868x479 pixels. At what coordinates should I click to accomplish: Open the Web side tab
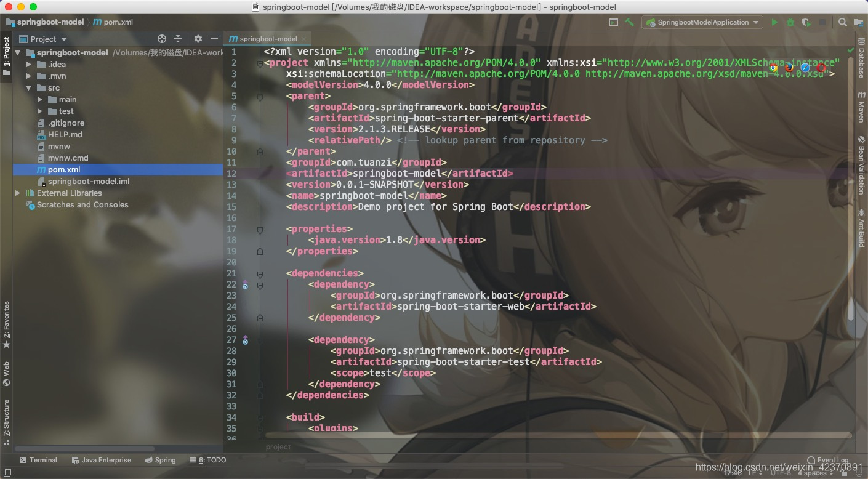click(6, 374)
